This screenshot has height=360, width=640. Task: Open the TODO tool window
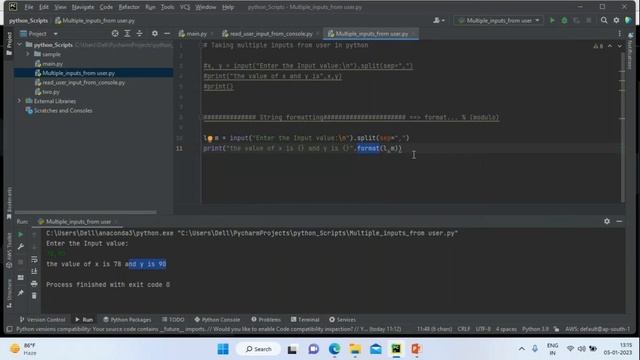pos(173,320)
